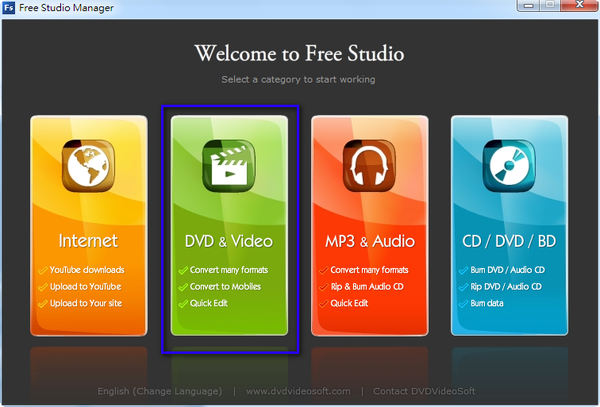Click the CD / DVD / BD disc icon
This screenshot has height=407, width=600.
[509, 166]
